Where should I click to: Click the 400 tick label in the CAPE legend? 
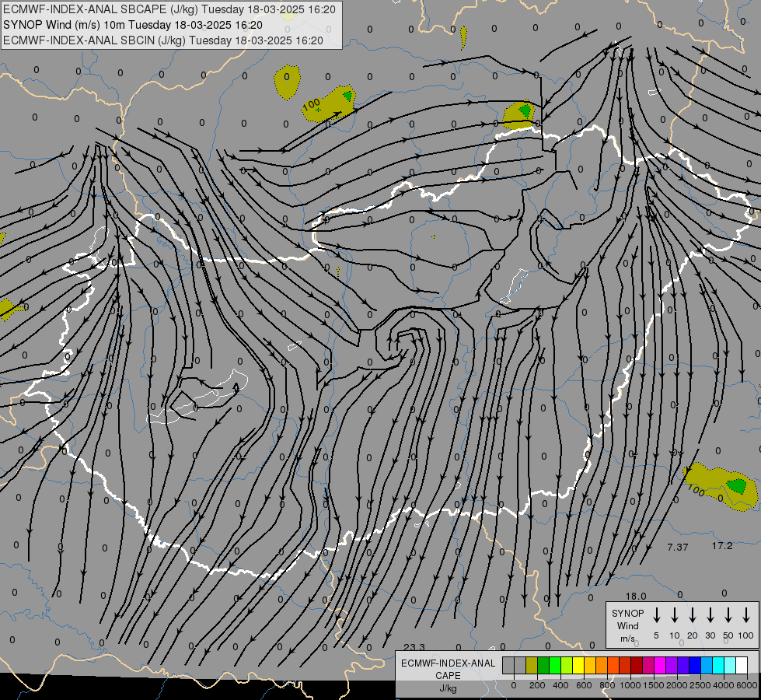tap(560, 685)
